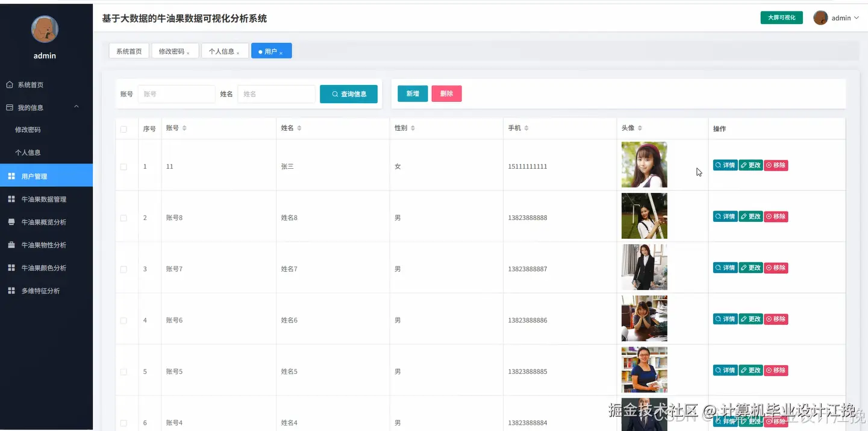Click 更改 for user 张三
Image resolution: width=868 pixels, height=431 pixels.
pos(751,165)
